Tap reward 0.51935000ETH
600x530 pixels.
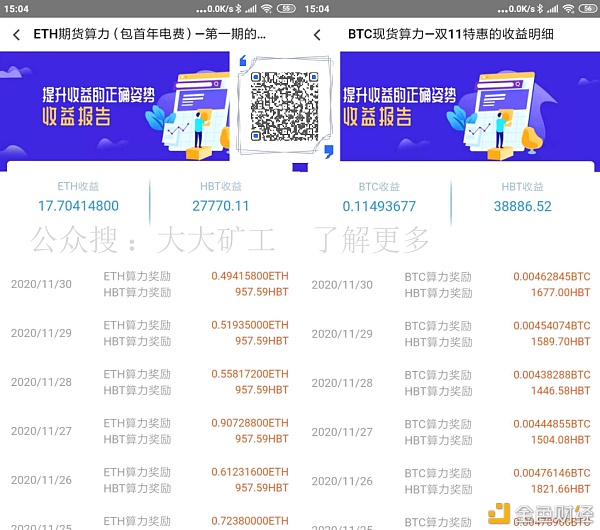pyautogui.click(x=250, y=325)
